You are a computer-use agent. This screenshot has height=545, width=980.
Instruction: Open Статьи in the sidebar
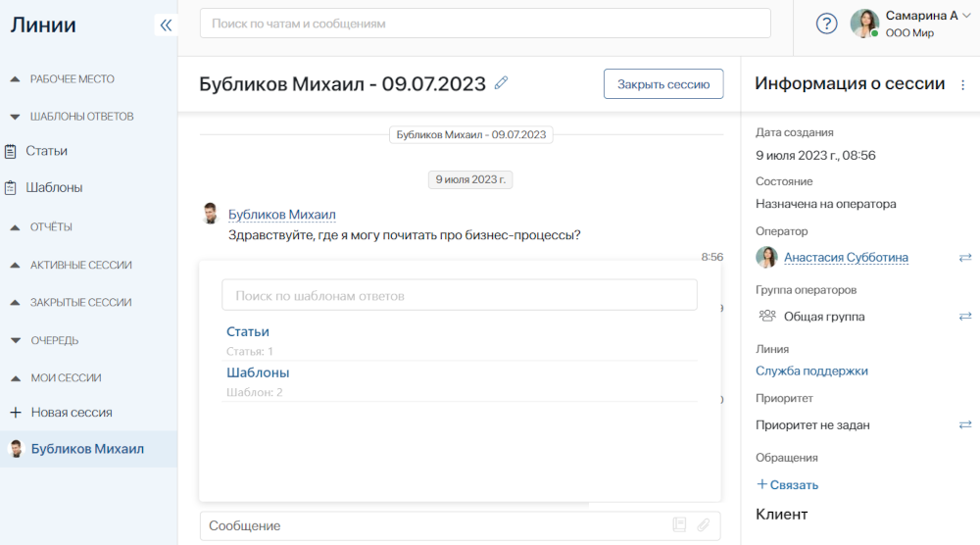(x=46, y=151)
